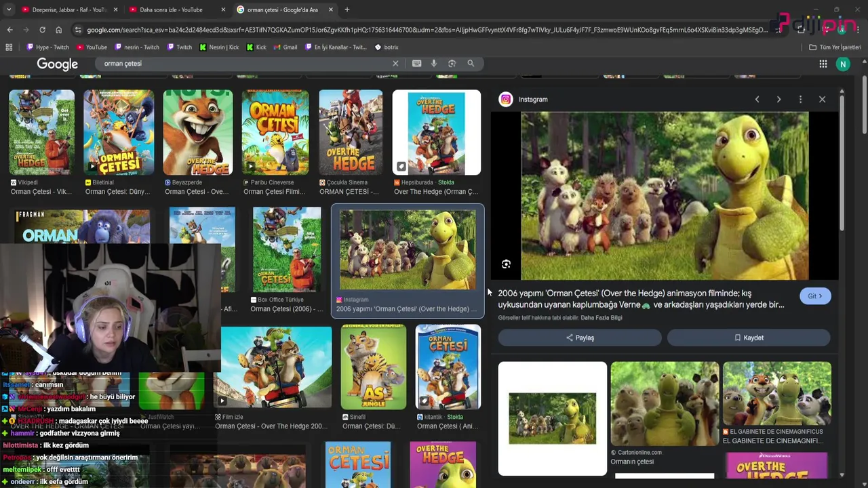
Task: Close the image preview panel
Action: [x=822, y=100]
